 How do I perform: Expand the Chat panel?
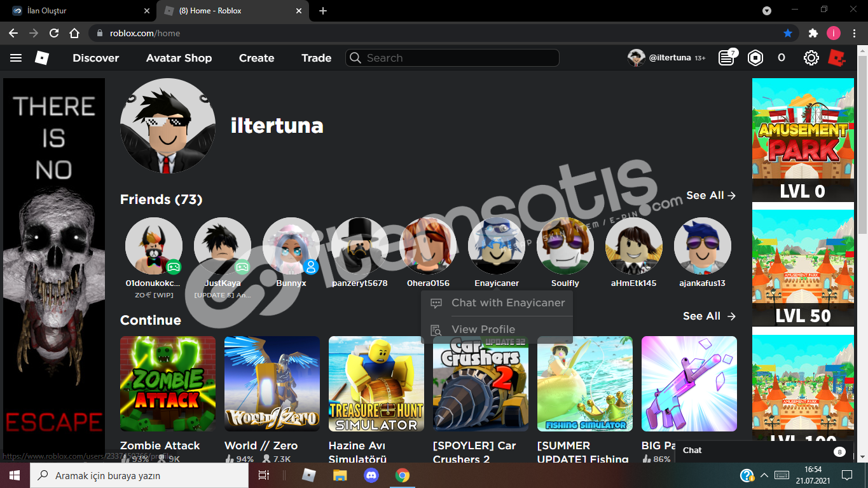click(762, 451)
